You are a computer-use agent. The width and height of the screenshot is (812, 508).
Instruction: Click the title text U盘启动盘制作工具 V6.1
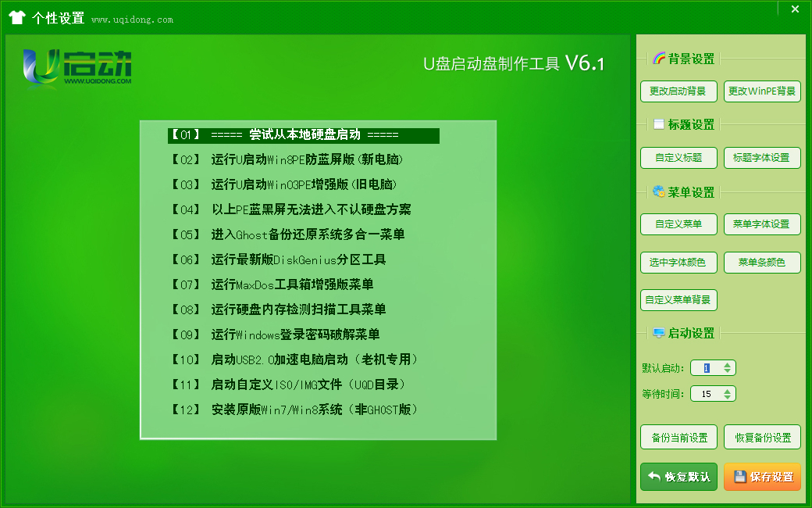click(x=514, y=63)
